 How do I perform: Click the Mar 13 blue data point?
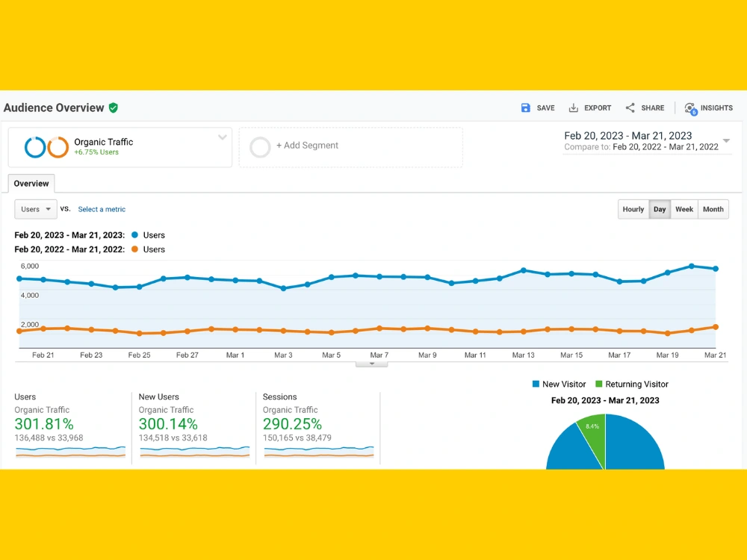524,270
